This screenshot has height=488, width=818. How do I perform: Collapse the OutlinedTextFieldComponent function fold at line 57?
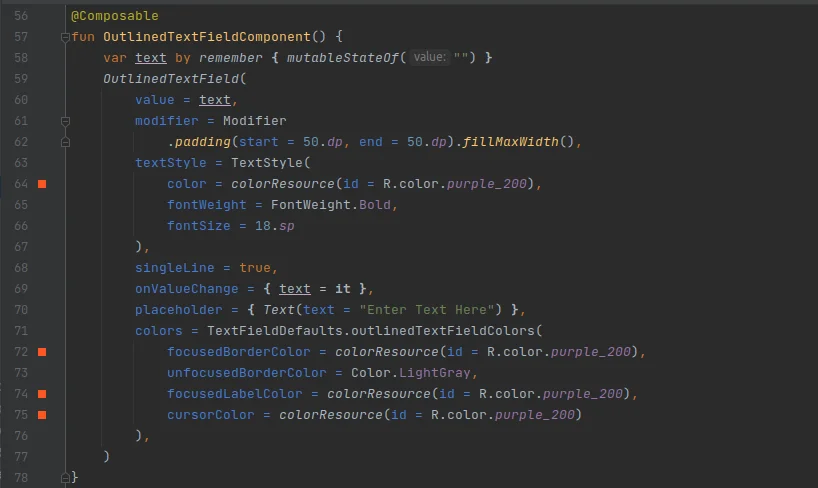[x=65, y=37]
